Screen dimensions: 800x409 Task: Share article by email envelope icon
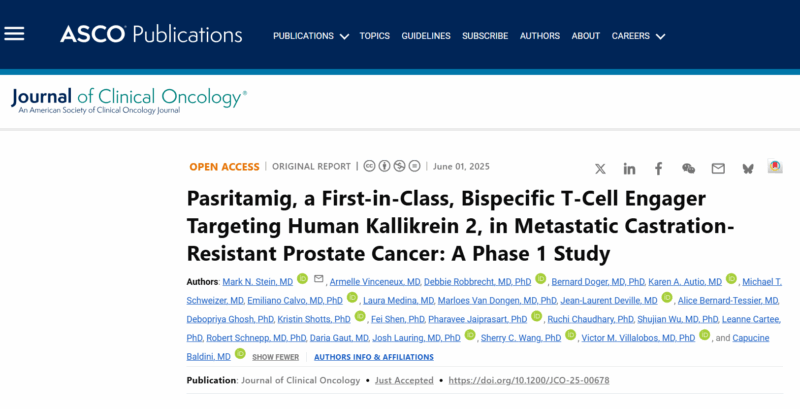pos(718,169)
